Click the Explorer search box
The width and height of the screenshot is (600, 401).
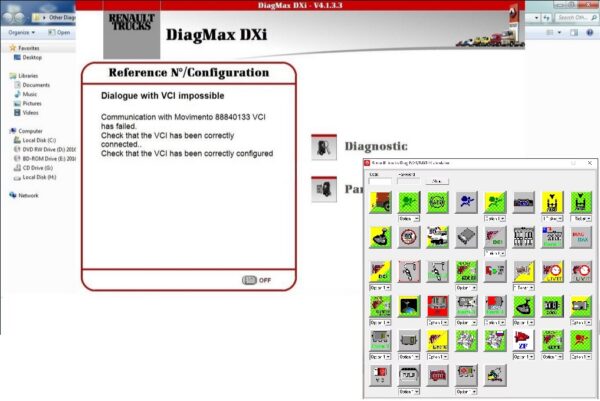576,18
